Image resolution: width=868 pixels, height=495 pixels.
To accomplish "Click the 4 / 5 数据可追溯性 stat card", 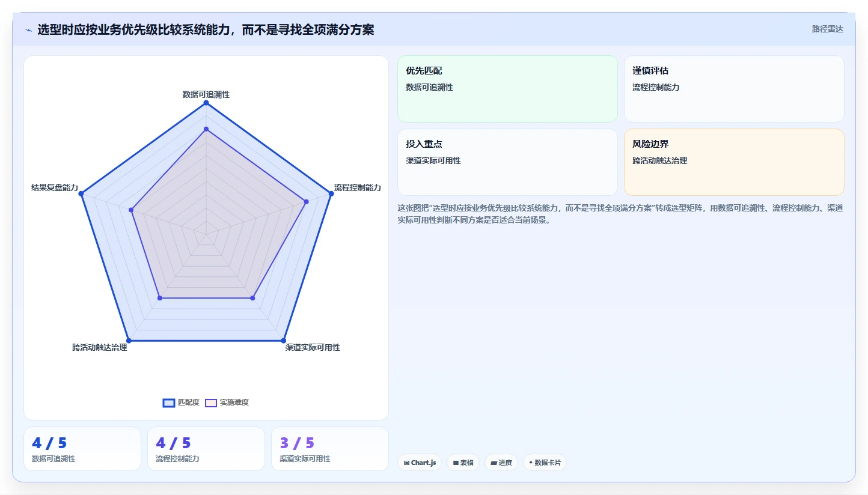I will pos(82,449).
